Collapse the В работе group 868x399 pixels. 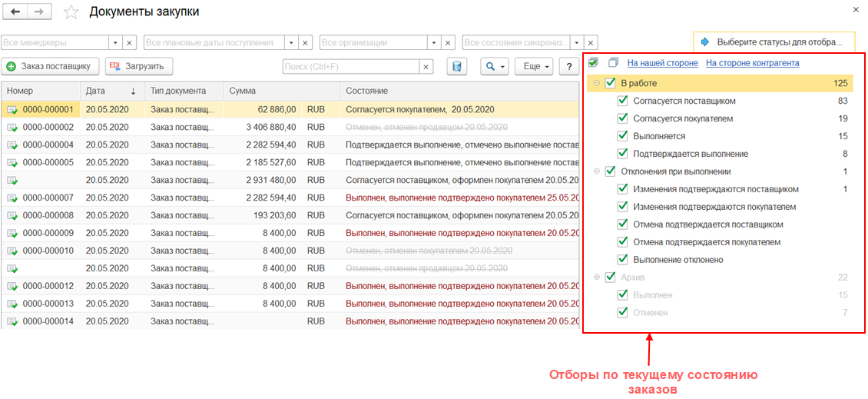tap(597, 83)
